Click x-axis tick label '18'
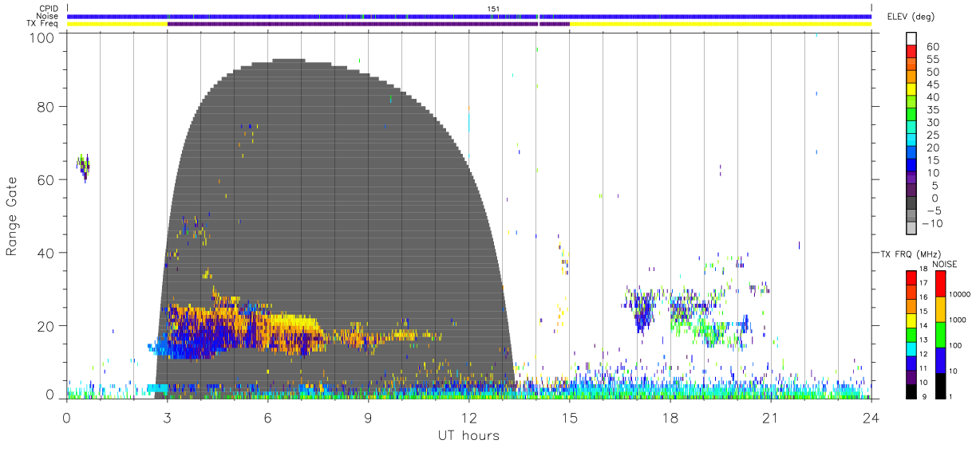980x452 pixels. pos(670,417)
